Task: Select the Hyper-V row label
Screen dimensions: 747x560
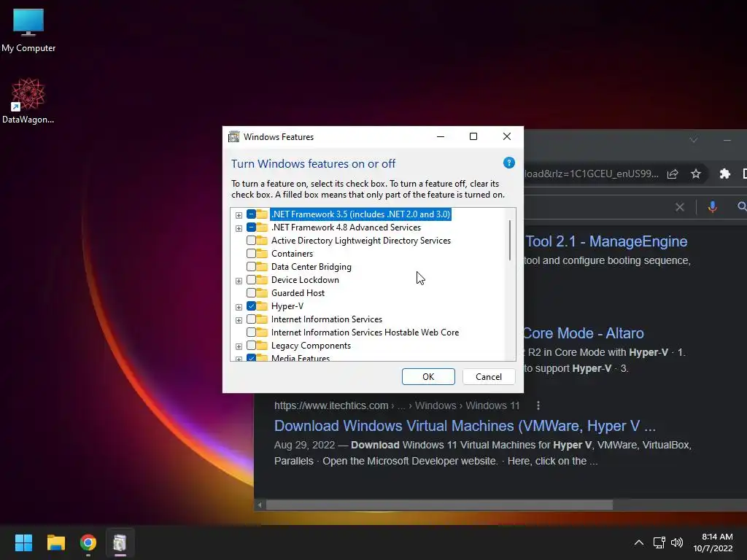Action: [x=287, y=306]
